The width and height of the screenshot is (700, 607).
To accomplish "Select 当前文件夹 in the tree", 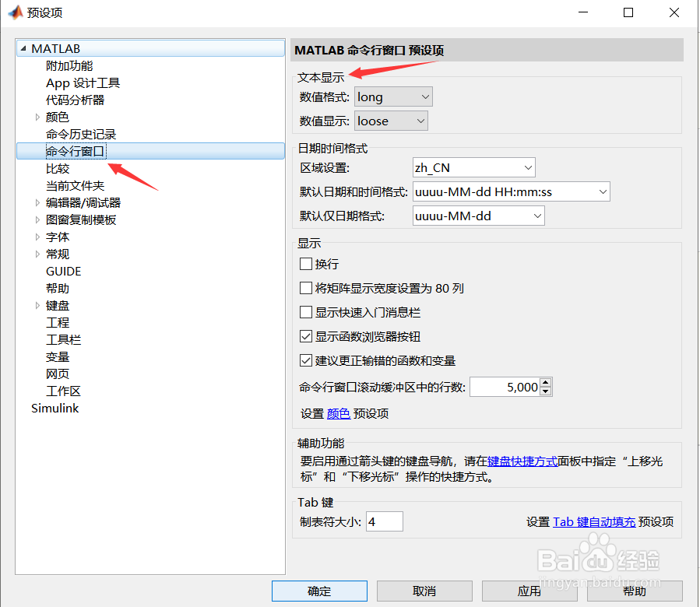I will tap(75, 186).
